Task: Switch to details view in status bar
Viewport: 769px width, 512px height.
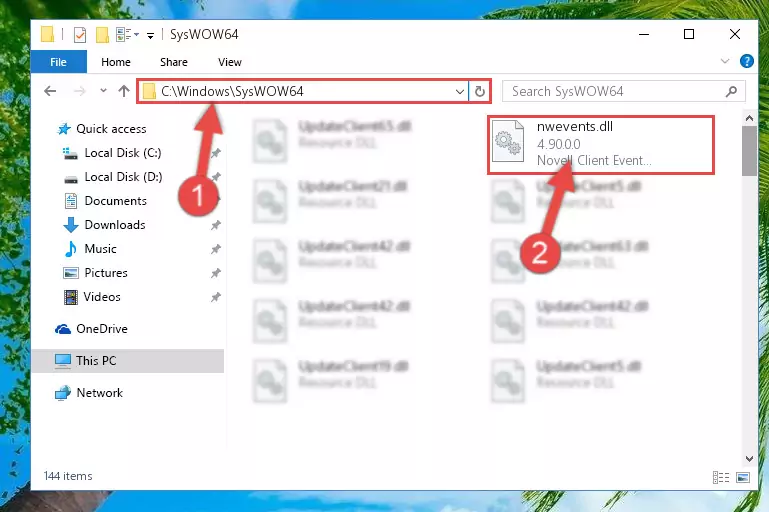Action: click(x=720, y=477)
